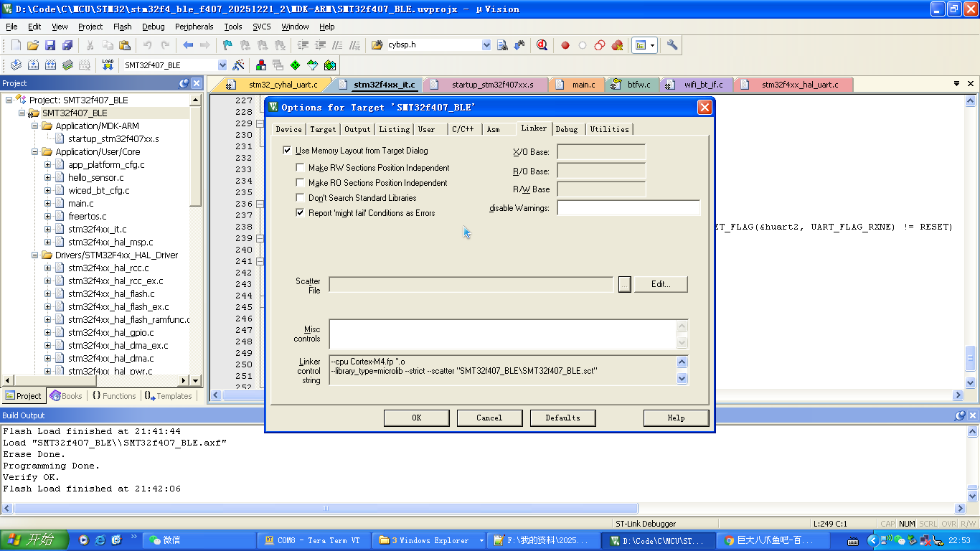Click the Insert breakpoint red dot icon
The height and width of the screenshot is (551, 980).
coord(565,45)
